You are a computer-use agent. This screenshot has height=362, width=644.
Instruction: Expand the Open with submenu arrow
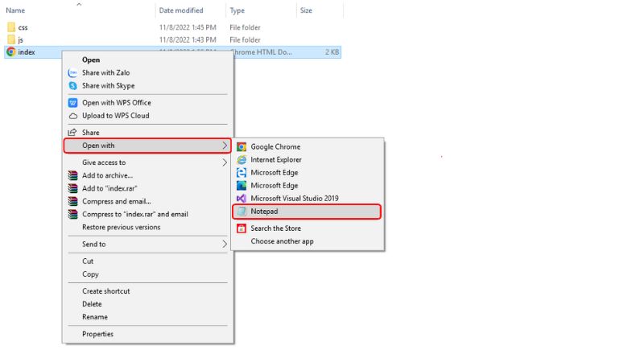pyautogui.click(x=225, y=146)
